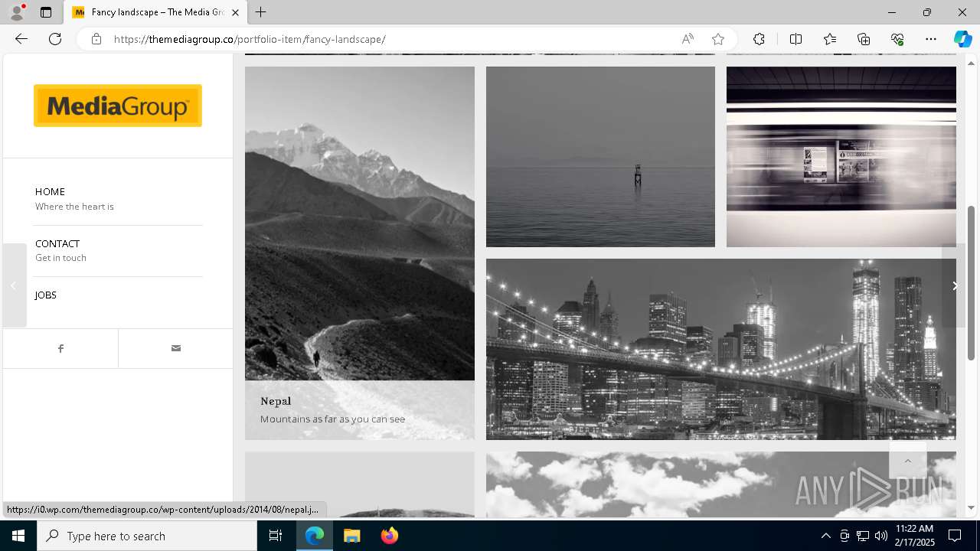Open Settings and more menu

pos(931,39)
